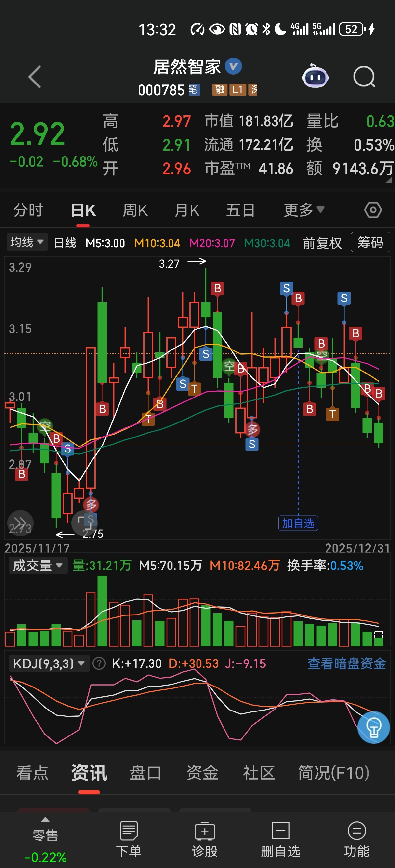The image size is (395, 868).
Task: Tap the back arrow icon
Action: pyautogui.click(x=35, y=77)
